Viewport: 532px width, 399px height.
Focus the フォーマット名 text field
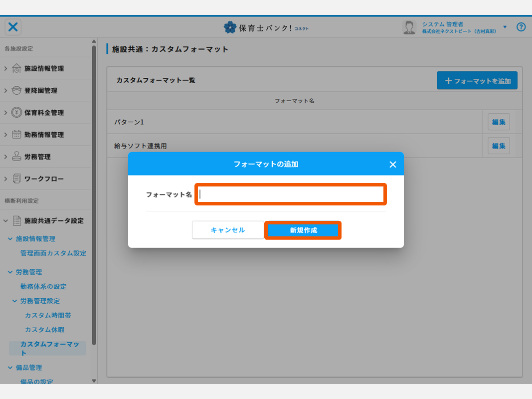[290, 195]
